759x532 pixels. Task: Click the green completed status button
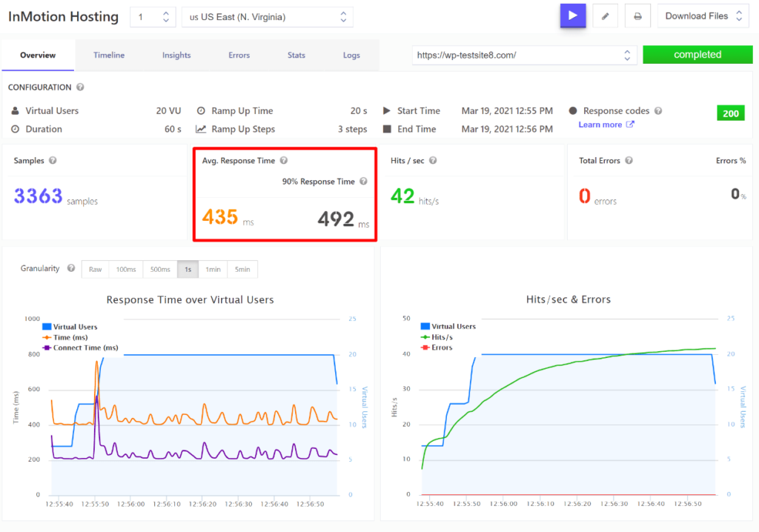pyautogui.click(x=697, y=54)
